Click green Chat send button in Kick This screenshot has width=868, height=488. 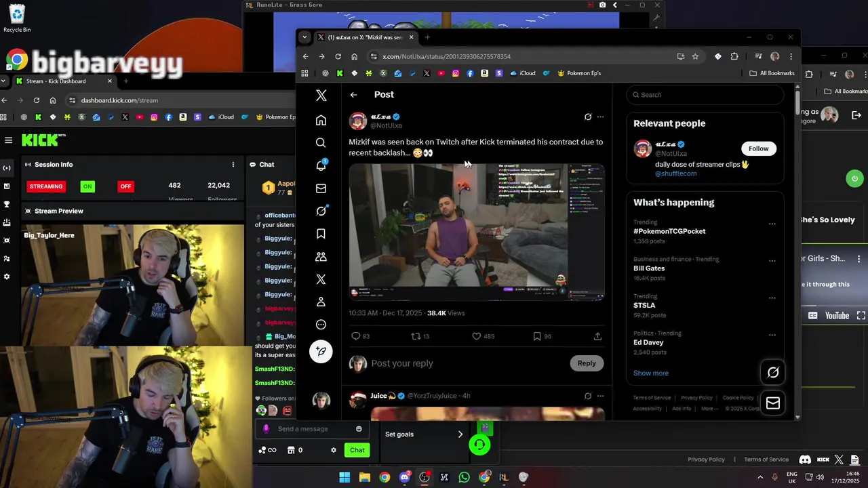(x=357, y=450)
